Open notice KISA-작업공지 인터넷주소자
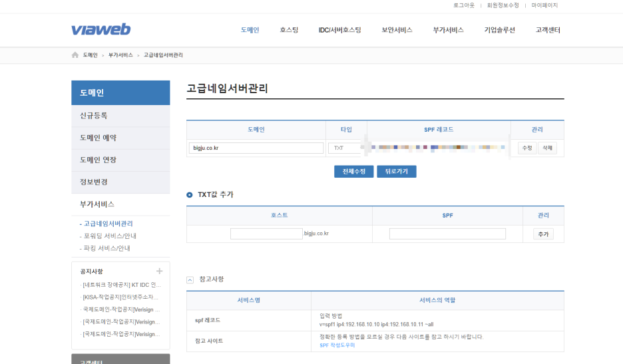The image size is (623, 364). click(120, 297)
